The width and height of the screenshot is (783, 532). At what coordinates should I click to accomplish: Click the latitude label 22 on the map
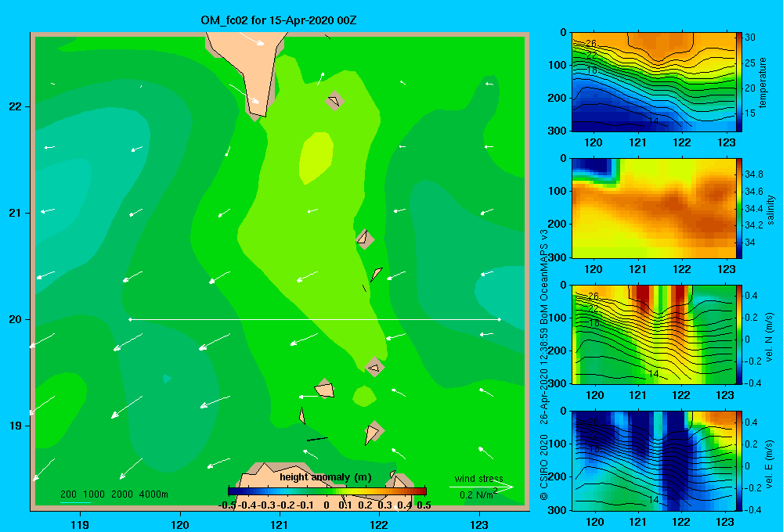point(16,106)
